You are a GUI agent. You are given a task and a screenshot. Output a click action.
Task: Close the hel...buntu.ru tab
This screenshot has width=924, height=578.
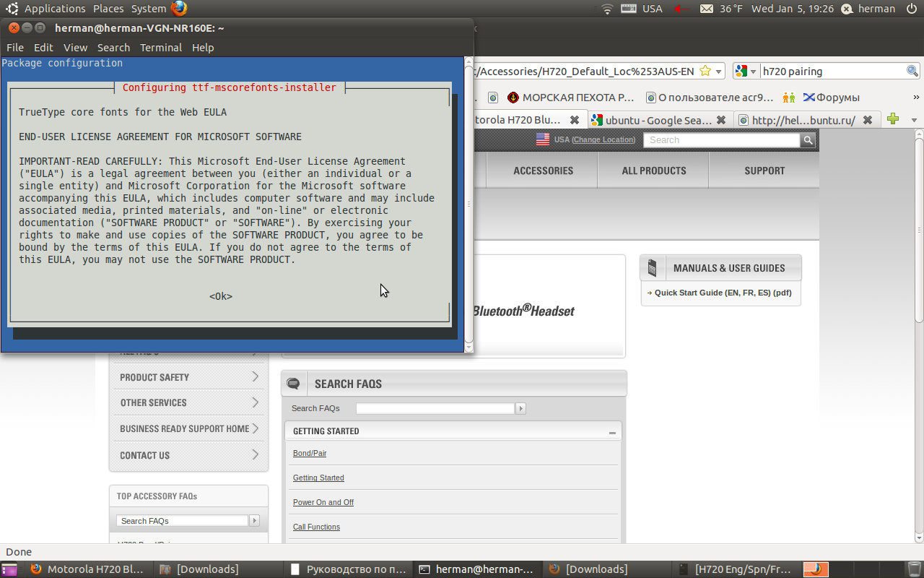(868, 120)
